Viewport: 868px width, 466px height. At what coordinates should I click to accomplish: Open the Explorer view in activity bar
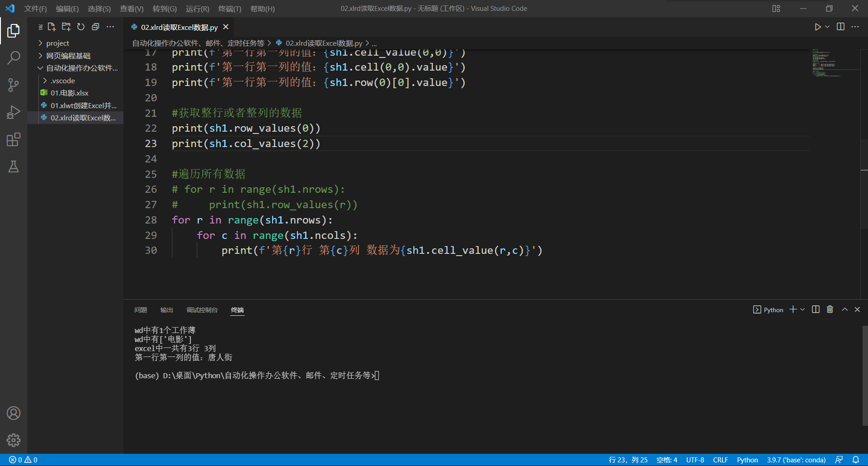coord(14,31)
